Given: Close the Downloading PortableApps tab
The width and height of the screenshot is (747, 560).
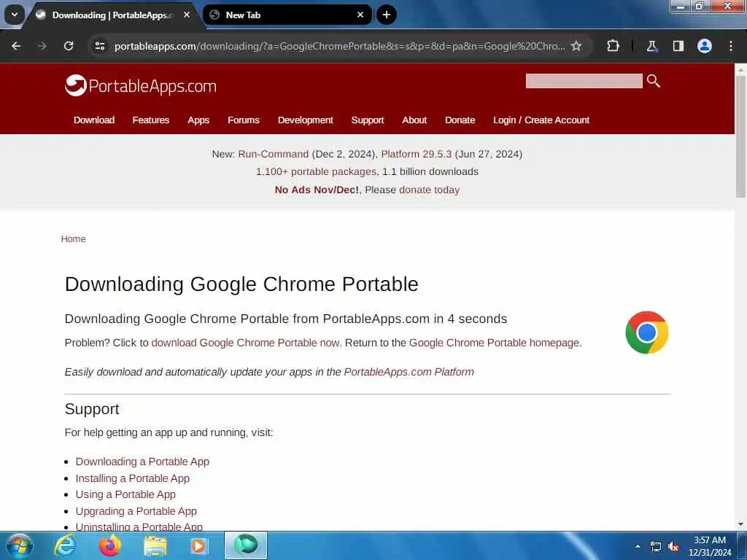Looking at the screenshot, I should tap(187, 15).
